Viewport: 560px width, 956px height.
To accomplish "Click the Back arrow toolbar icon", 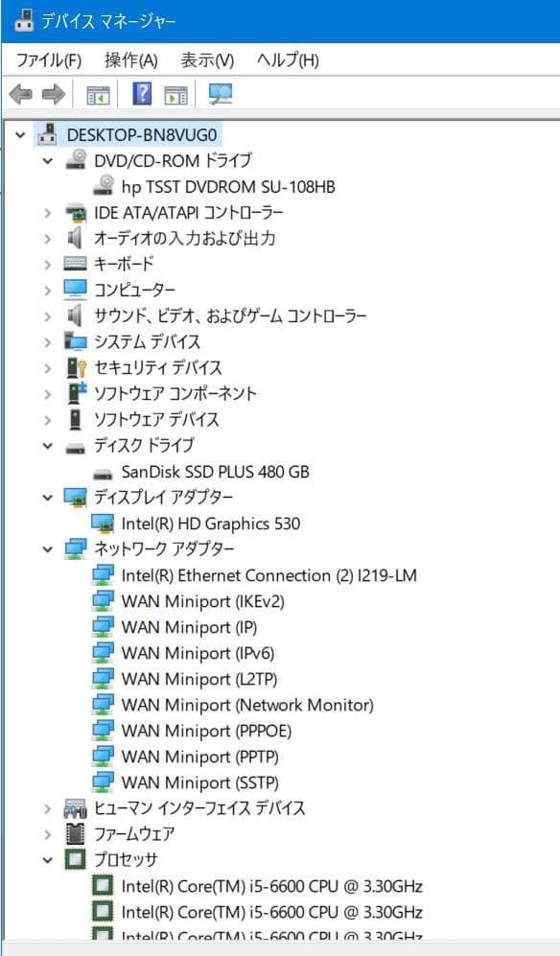I will pyautogui.click(x=21, y=95).
